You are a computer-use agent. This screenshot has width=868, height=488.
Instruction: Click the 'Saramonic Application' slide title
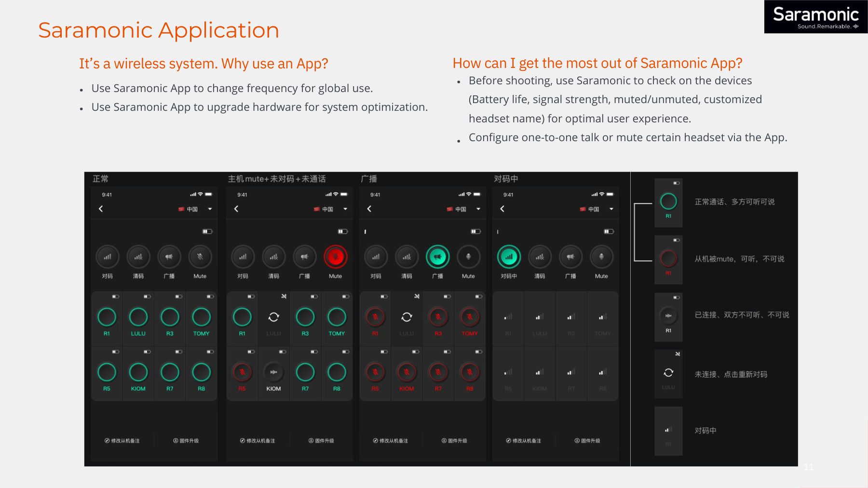click(x=159, y=30)
